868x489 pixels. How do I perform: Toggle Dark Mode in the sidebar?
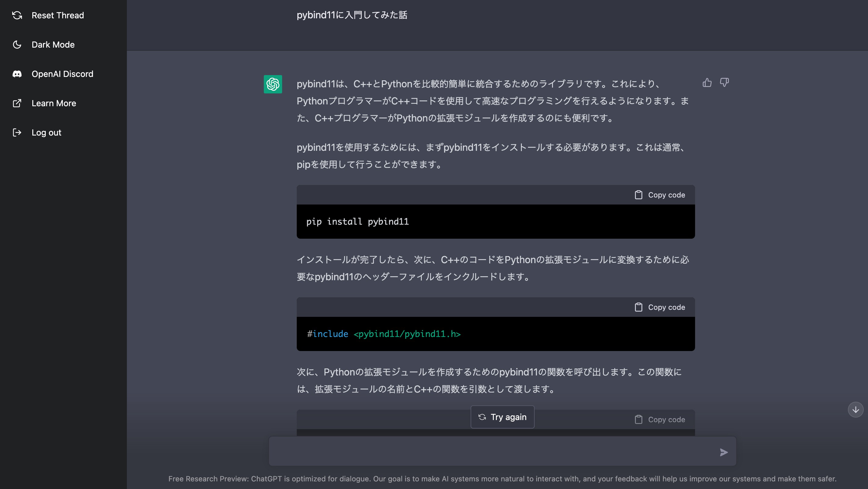pos(53,45)
